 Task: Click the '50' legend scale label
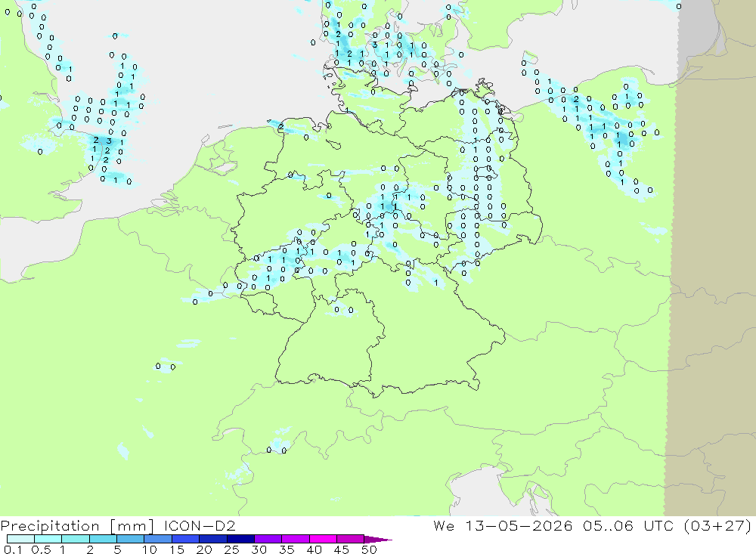pos(369,549)
